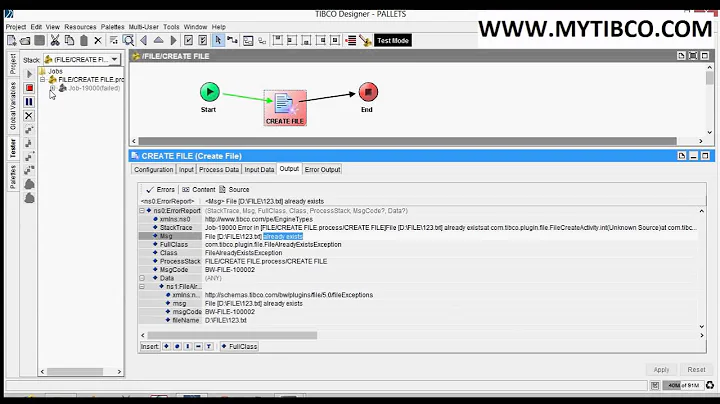Pause testing with blue bars icon

[x=29, y=101]
